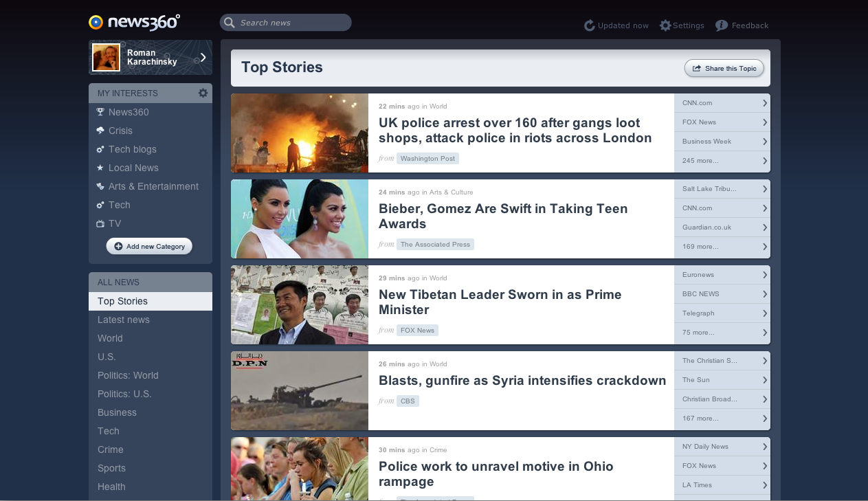Click the Crisis cloud icon
The image size is (868, 501).
pyautogui.click(x=100, y=131)
